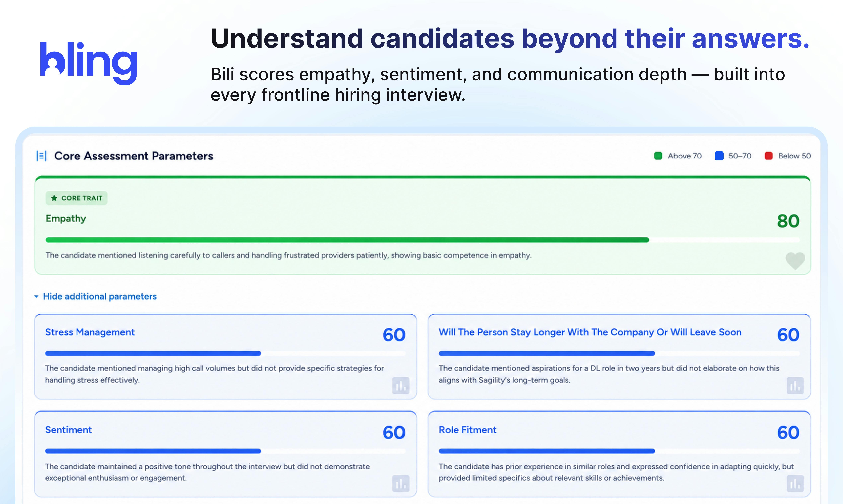Open bar chart icon in Sentiment card
843x504 pixels.
click(401, 483)
